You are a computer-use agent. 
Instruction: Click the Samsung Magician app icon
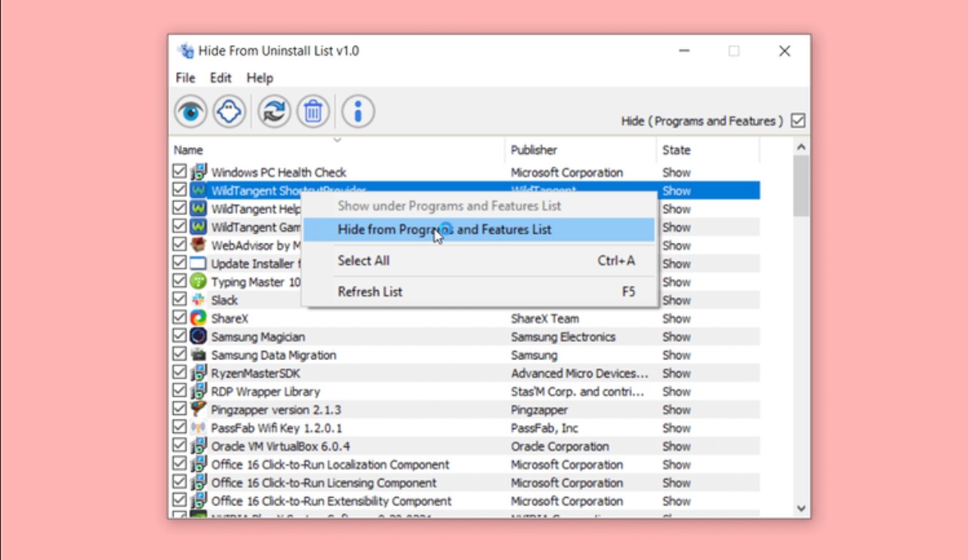[x=198, y=337]
